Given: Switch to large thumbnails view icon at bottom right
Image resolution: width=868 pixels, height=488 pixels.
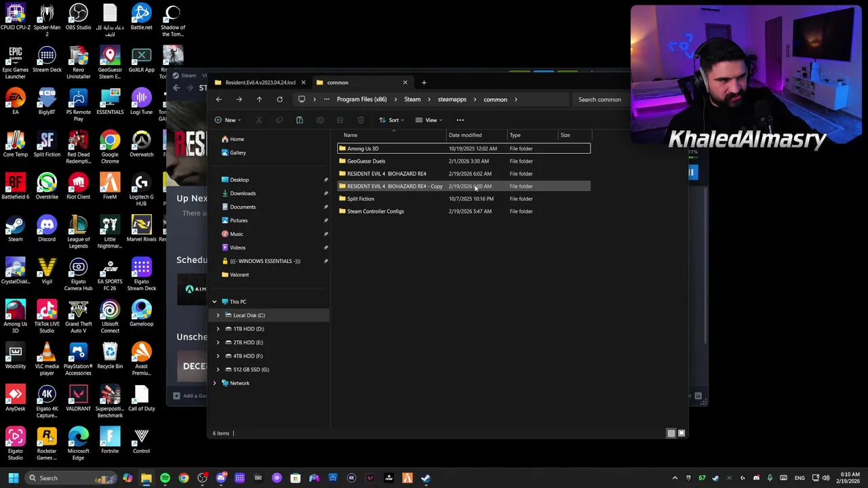Looking at the screenshot, I should [682, 433].
